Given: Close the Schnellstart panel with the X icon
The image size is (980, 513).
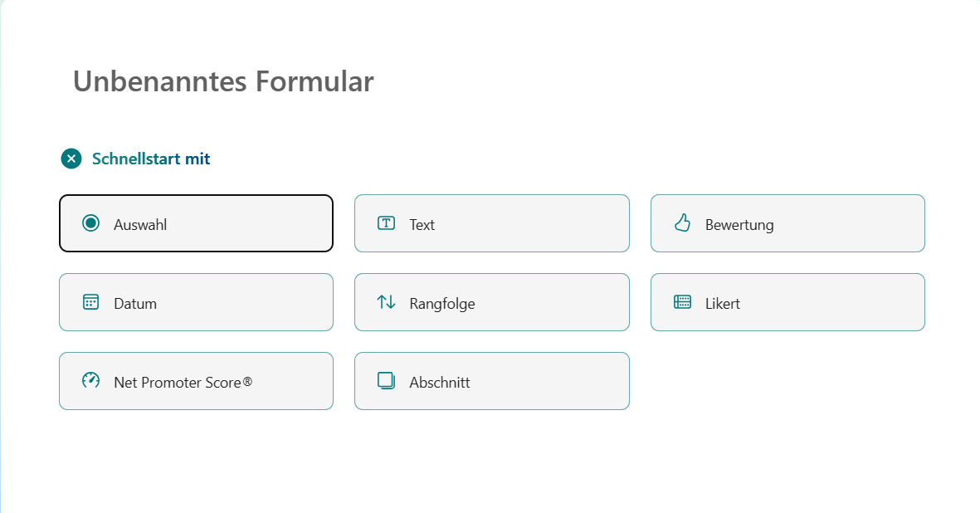Looking at the screenshot, I should click(x=71, y=159).
